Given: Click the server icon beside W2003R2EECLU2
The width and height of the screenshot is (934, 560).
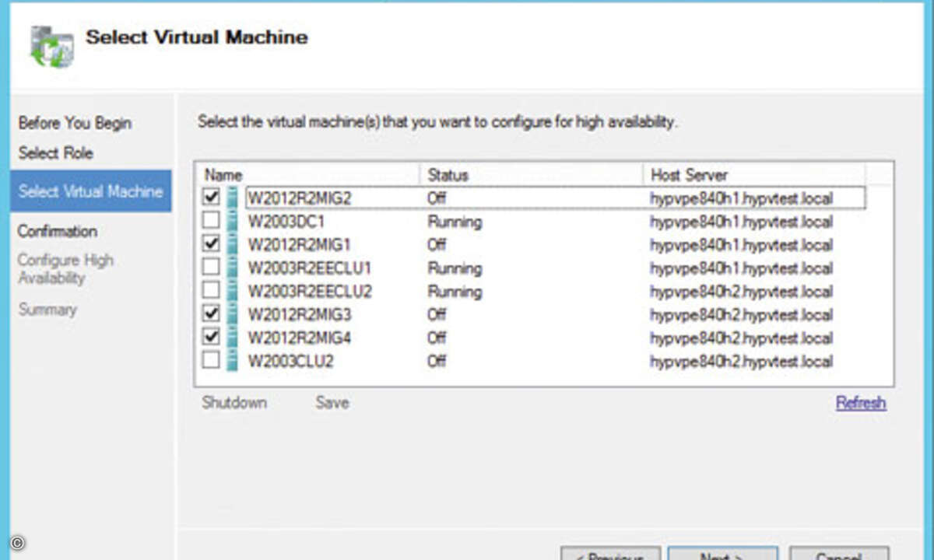Looking at the screenshot, I should pyautogui.click(x=232, y=291).
